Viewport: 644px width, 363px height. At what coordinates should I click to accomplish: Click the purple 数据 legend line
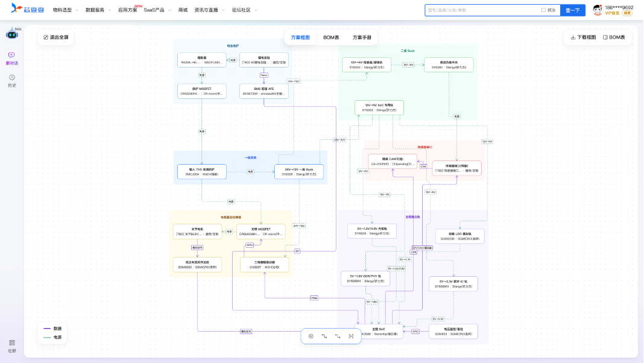(47, 329)
